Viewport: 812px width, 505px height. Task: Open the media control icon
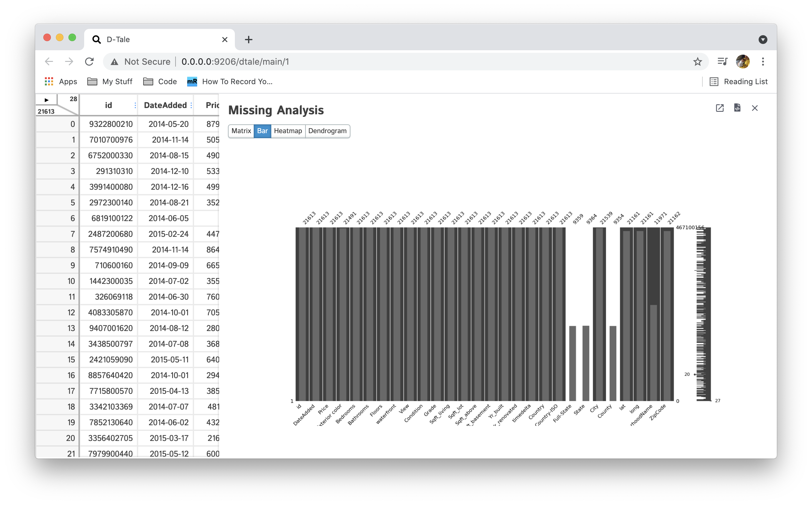[722, 62]
